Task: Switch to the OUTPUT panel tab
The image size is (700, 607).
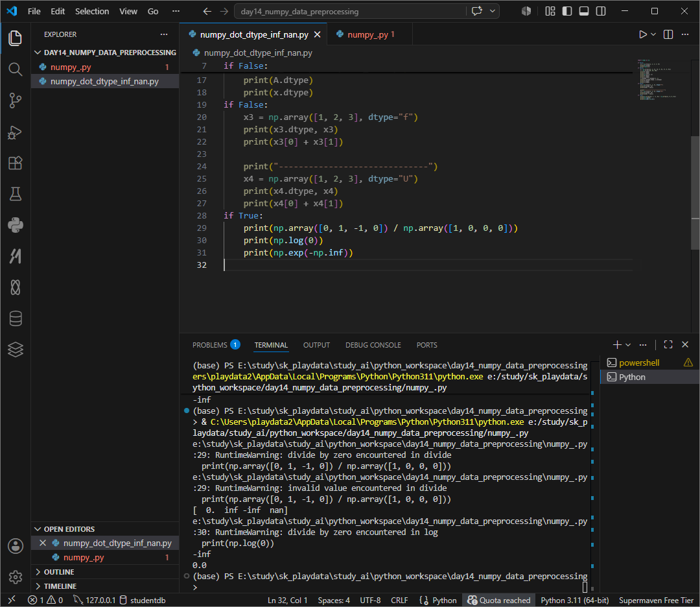Action: 316,345
